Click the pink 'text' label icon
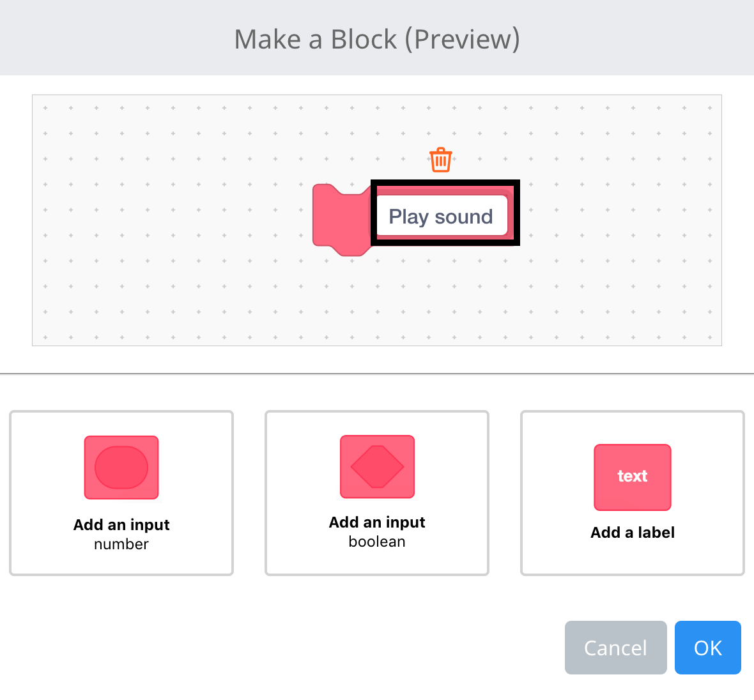Image resolution: width=754 pixels, height=700 pixels. coord(632,477)
